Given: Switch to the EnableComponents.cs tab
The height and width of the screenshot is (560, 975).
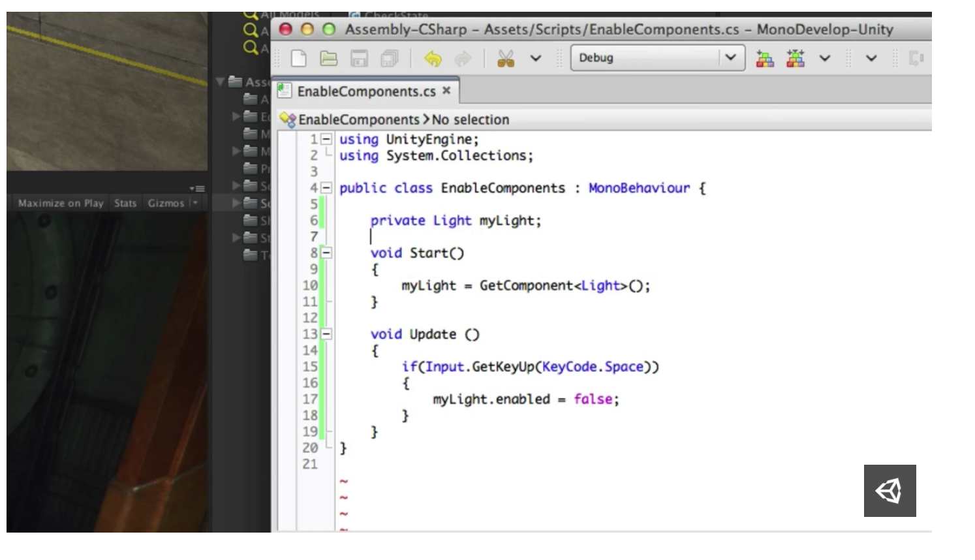Looking at the screenshot, I should pyautogui.click(x=366, y=91).
